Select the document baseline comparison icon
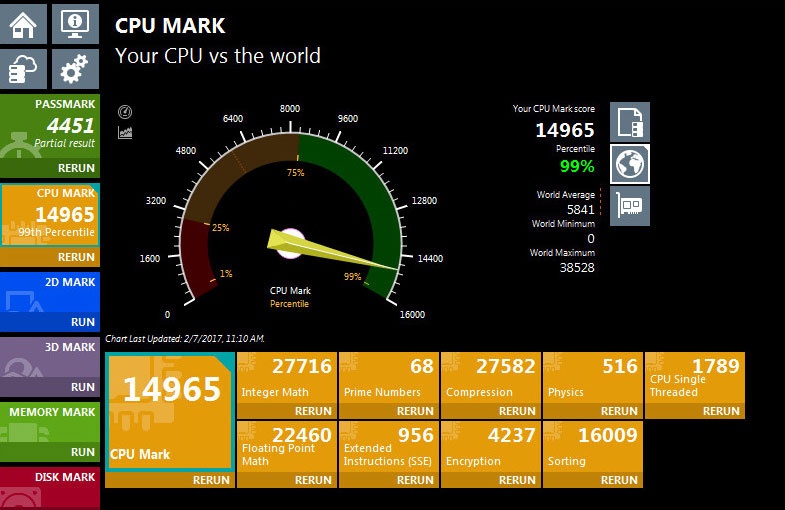 630,122
